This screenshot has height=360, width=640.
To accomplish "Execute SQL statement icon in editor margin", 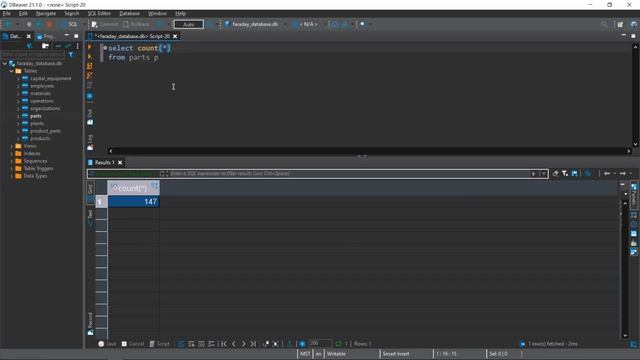I will [90, 47].
